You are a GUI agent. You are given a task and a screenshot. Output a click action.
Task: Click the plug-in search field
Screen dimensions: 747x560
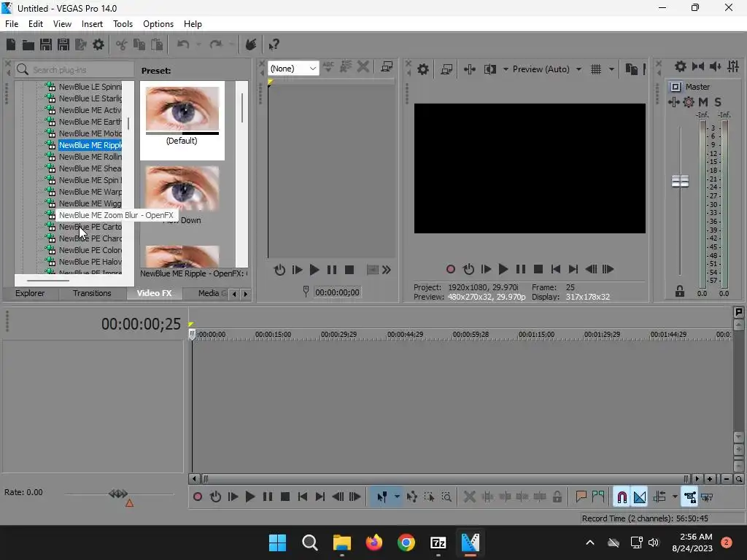[x=74, y=70]
